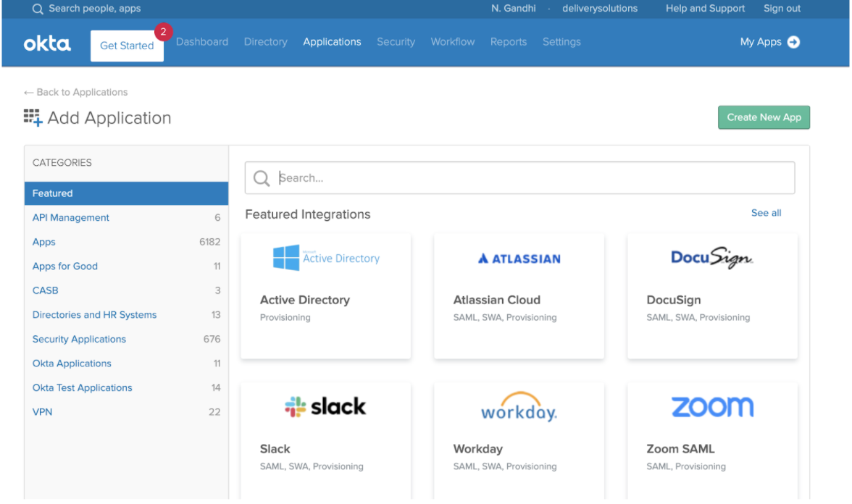
Task: Open the Security menu
Action: (396, 42)
